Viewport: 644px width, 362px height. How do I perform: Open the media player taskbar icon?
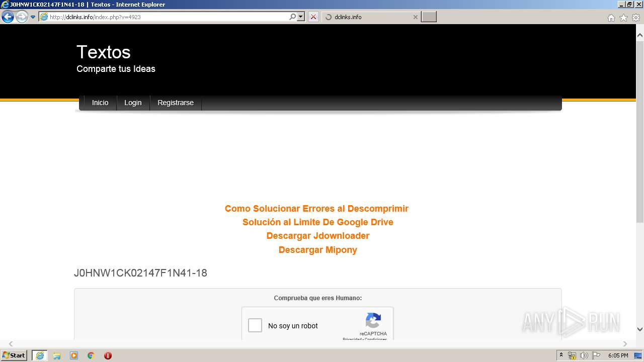coord(74,355)
